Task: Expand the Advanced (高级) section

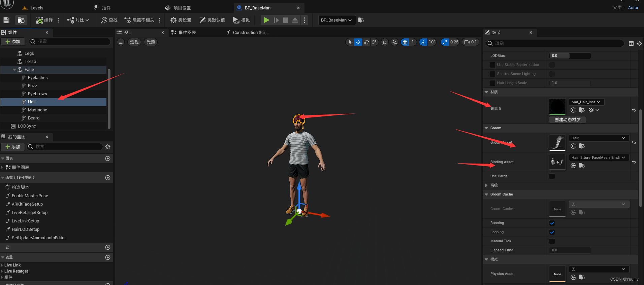Action: [x=486, y=185]
